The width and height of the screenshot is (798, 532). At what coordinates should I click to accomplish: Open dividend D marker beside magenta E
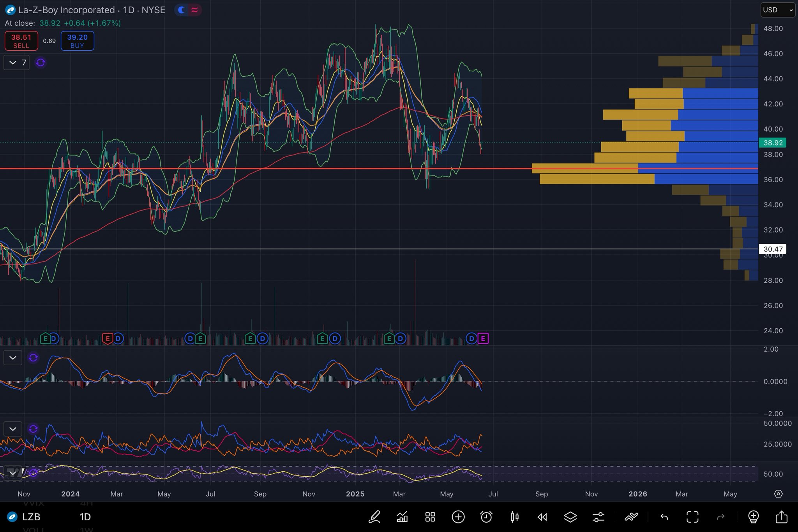click(471, 338)
